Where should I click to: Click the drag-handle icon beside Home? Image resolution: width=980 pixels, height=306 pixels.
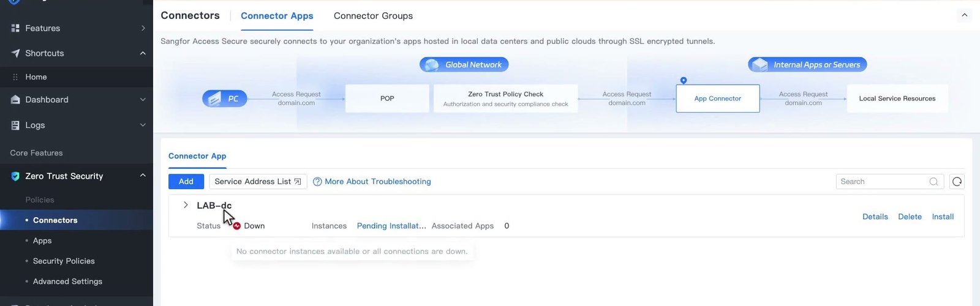[x=15, y=77]
